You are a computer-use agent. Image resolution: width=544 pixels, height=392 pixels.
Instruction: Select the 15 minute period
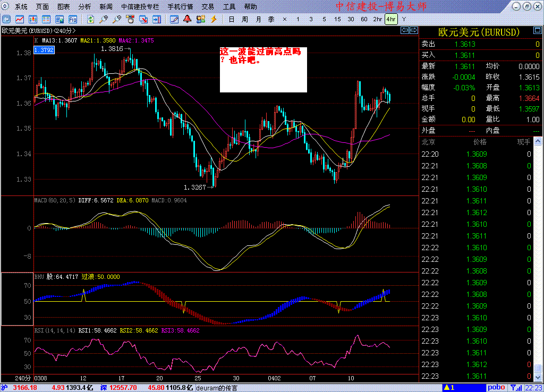[x=337, y=20]
